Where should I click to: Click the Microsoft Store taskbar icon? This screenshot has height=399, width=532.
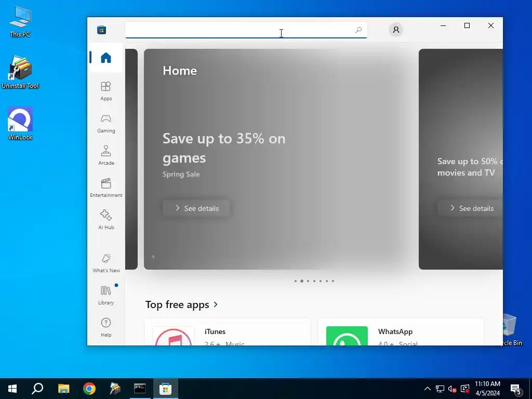coord(166,389)
